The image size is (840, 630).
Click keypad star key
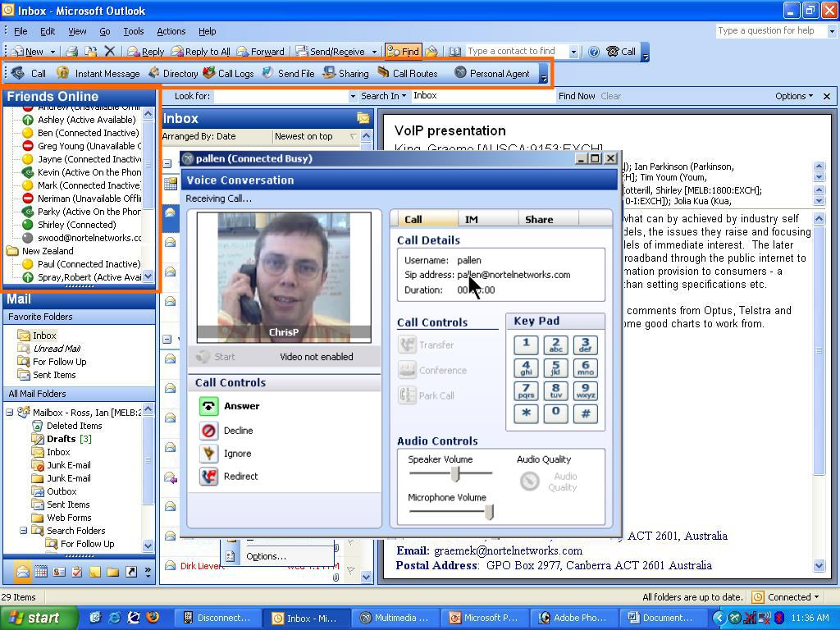(x=526, y=413)
